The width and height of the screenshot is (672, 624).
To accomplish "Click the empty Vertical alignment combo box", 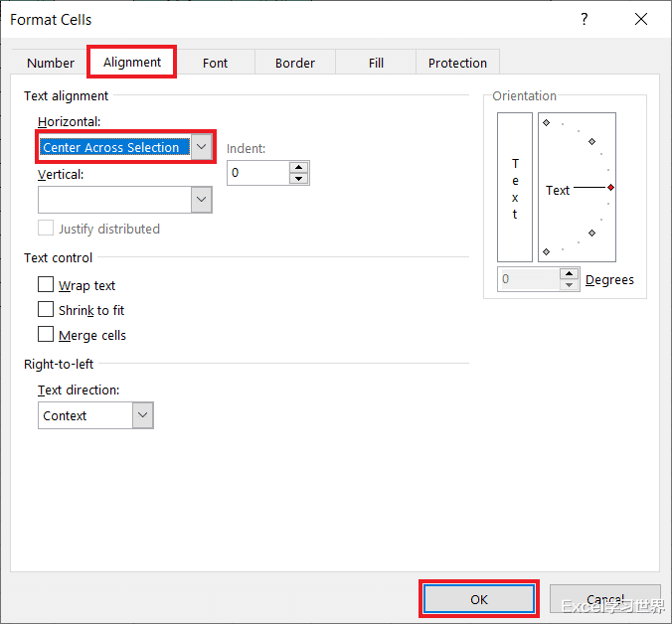I will 114,199.
